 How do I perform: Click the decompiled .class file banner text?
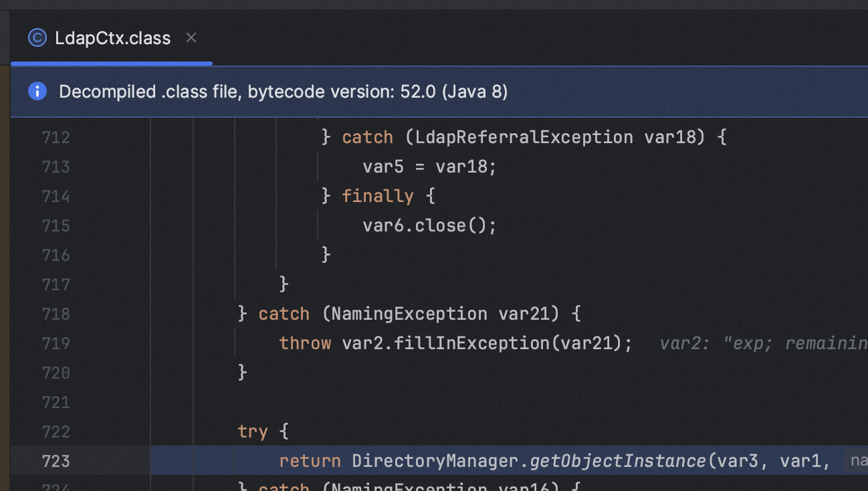(283, 92)
